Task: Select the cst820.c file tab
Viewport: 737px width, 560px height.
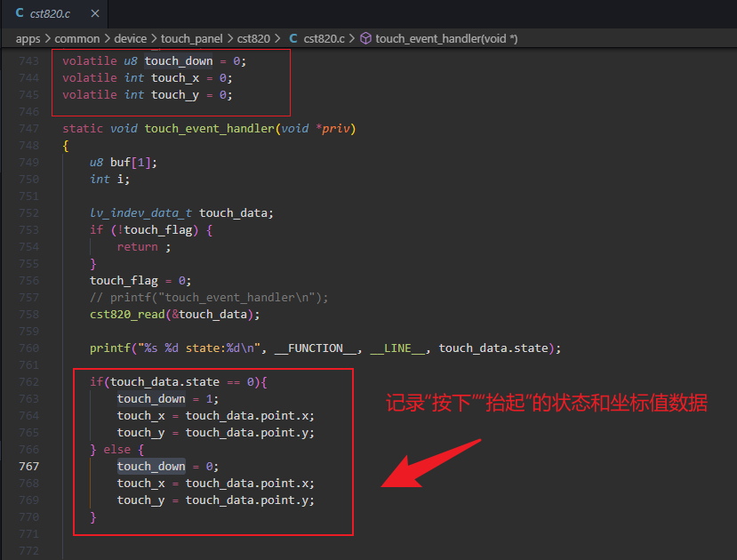Action: coord(54,13)
